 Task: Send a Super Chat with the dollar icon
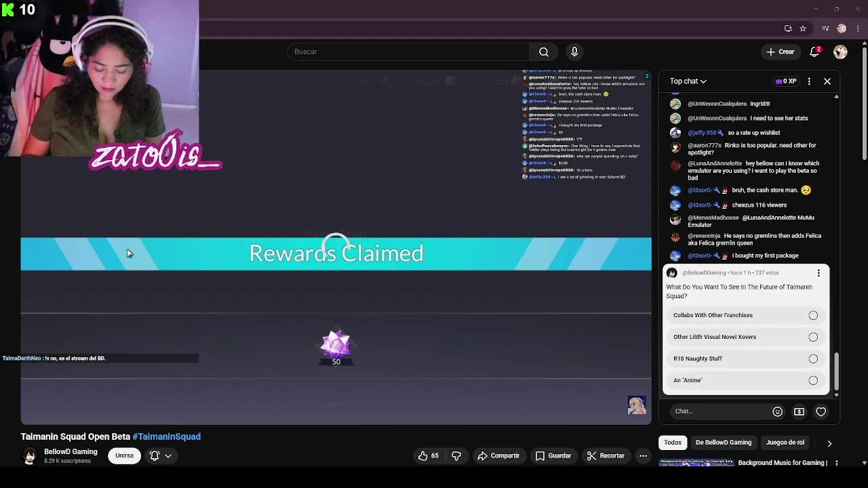tap(800, 411)
